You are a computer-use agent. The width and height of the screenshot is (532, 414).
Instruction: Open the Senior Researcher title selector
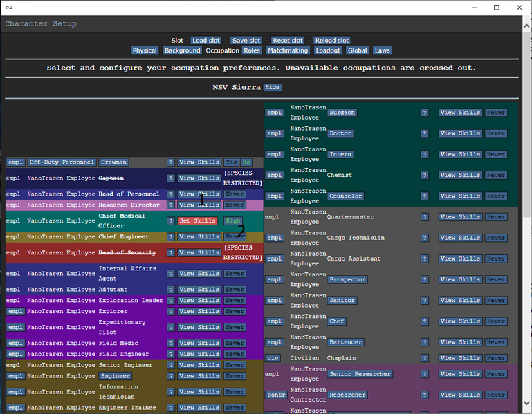click(360, 374)
